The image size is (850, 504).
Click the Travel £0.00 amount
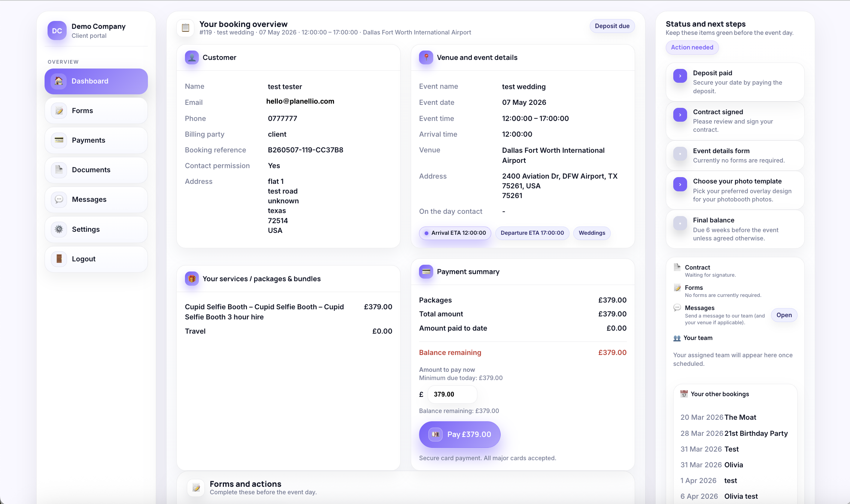382,331
